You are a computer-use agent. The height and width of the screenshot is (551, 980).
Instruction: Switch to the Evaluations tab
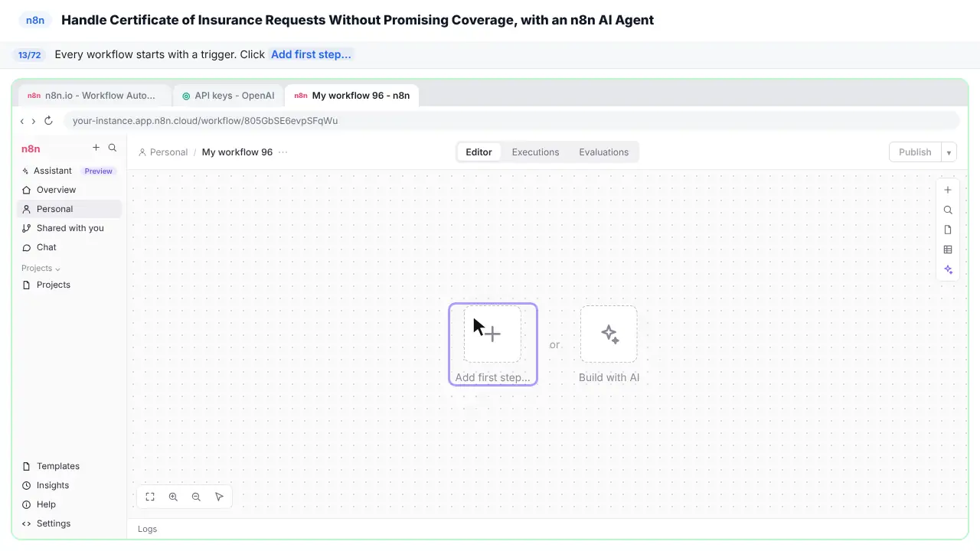point(603,152)
